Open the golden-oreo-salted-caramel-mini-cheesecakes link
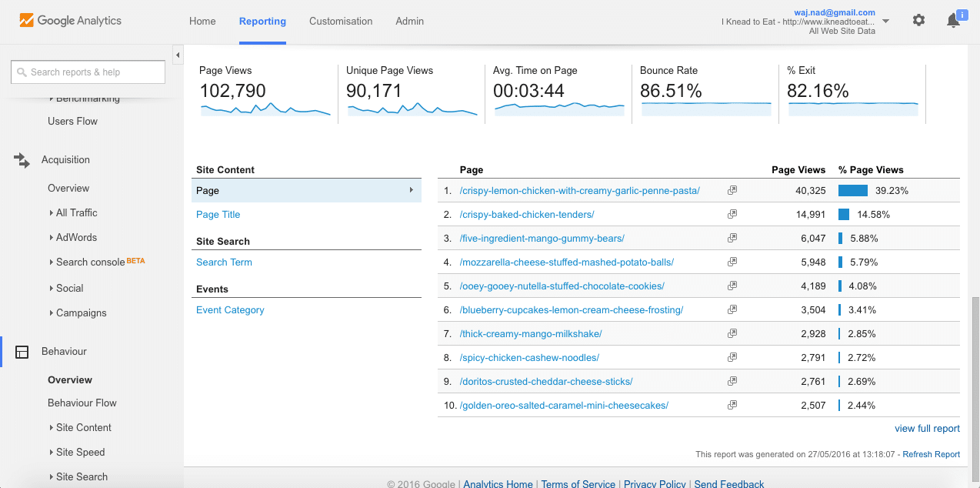Screen dimensions: 980x488 tap(564, 405)
